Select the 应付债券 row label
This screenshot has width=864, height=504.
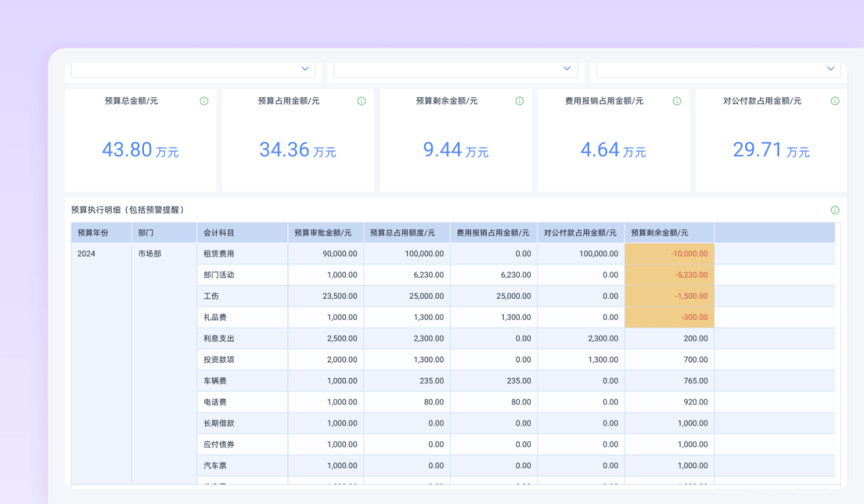(x=219, y=444)
